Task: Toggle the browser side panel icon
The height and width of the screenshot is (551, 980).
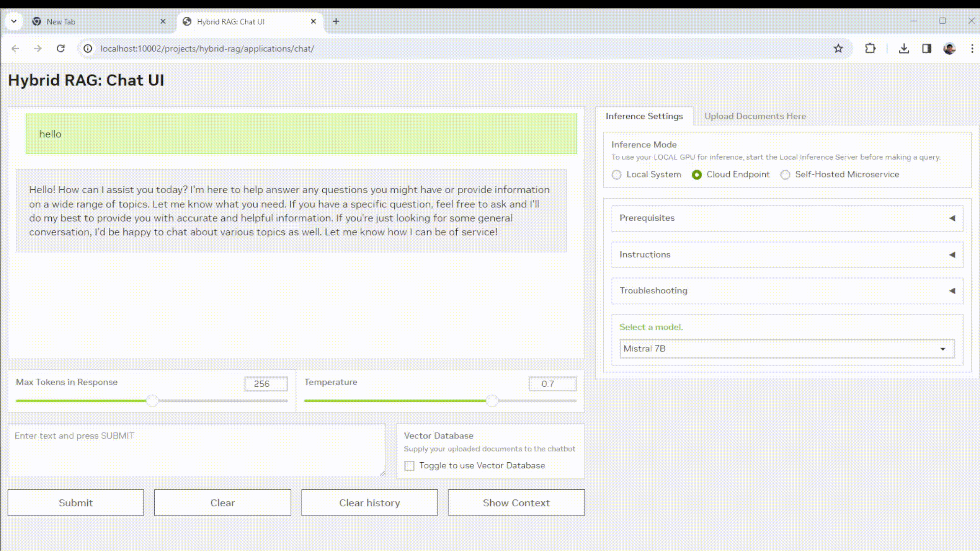Action: 926,49
